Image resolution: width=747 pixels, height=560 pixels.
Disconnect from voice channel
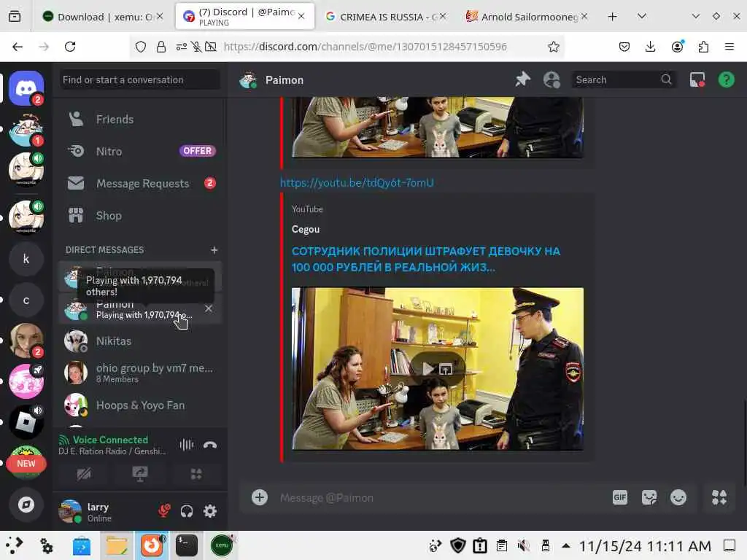coord(210,445)
